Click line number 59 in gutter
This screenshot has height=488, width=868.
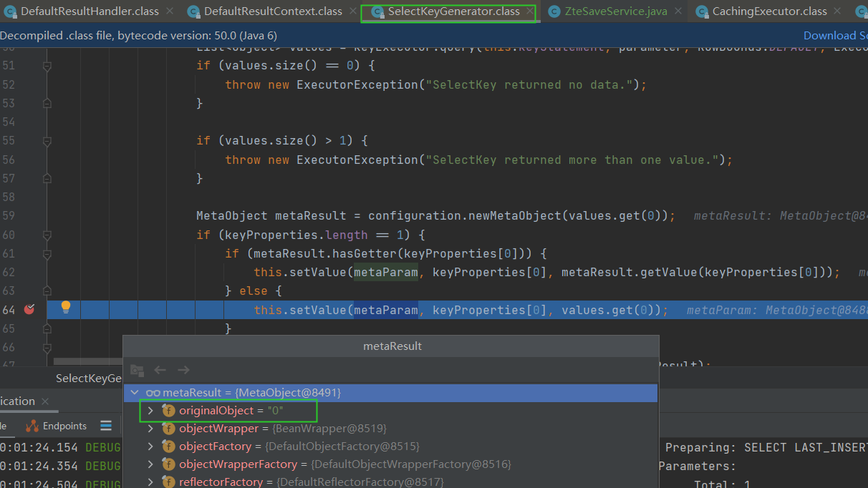pyautogui.click(x=9, y=216)
